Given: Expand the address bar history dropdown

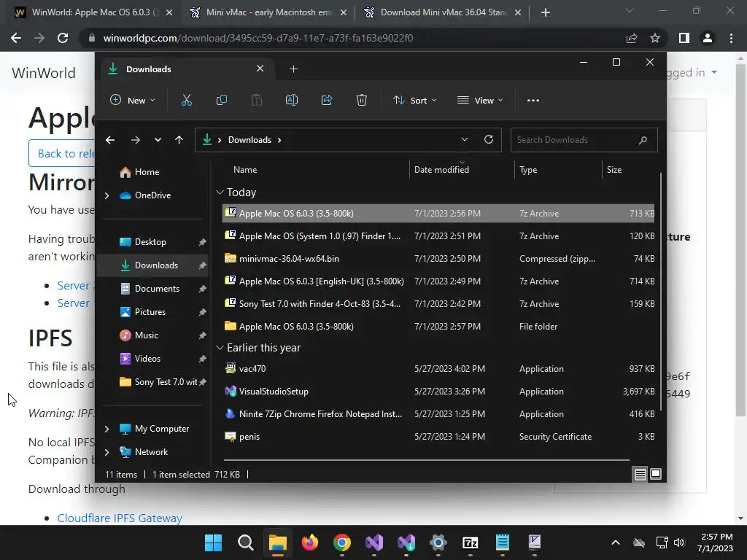Looking at the screenshot, I should pos(465,139).
